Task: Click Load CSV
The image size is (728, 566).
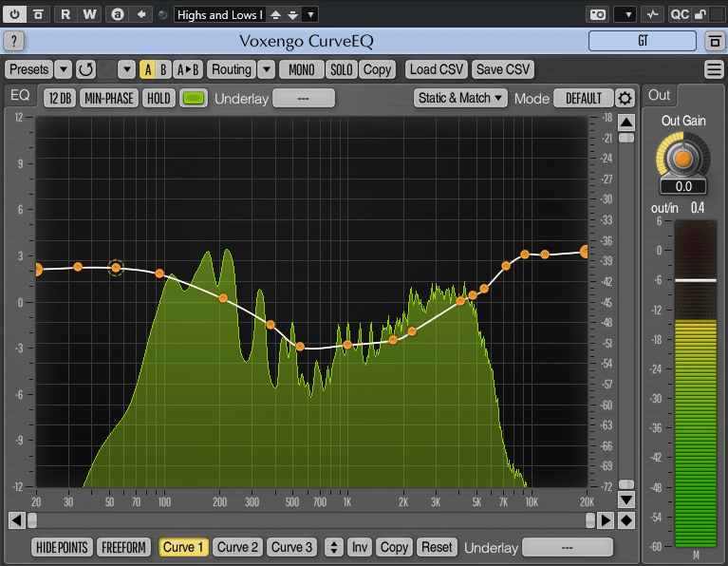Action: [437, 69]
